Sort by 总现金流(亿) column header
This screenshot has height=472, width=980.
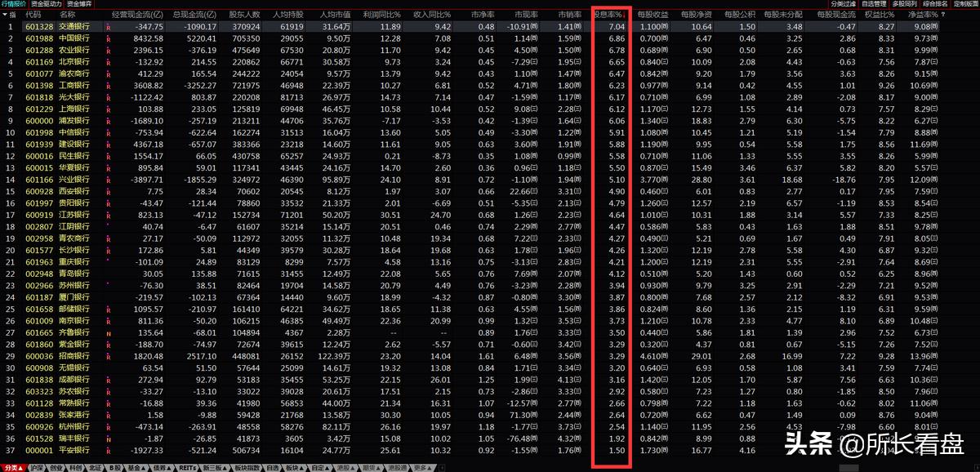coord(194,15)
